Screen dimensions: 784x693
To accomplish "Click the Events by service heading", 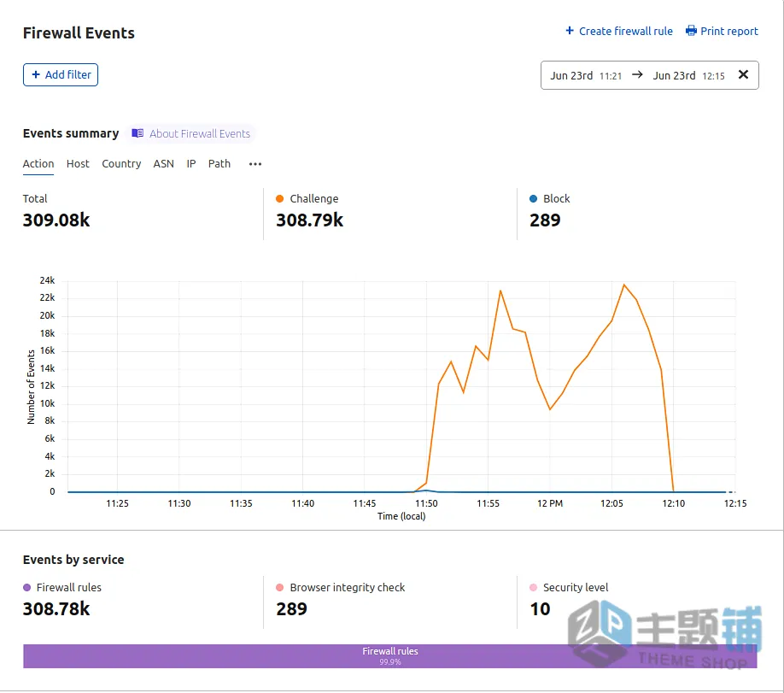I will [x=73, y=560].
